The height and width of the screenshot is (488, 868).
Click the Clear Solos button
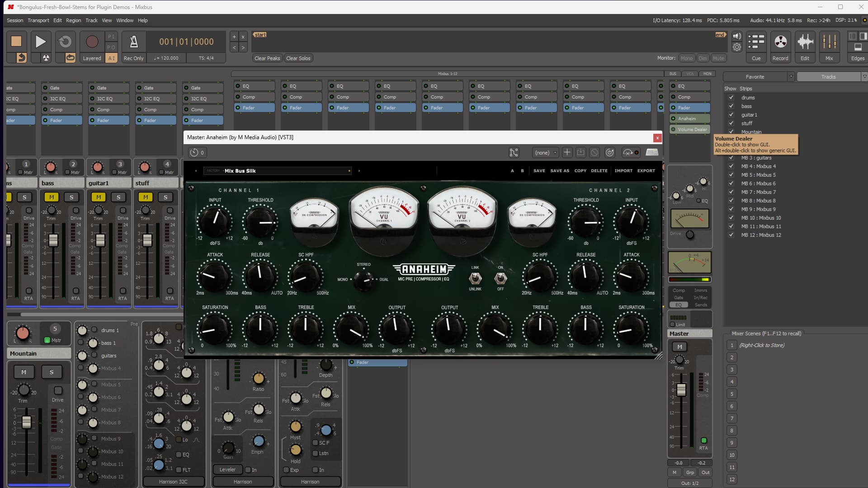(298, 58)
